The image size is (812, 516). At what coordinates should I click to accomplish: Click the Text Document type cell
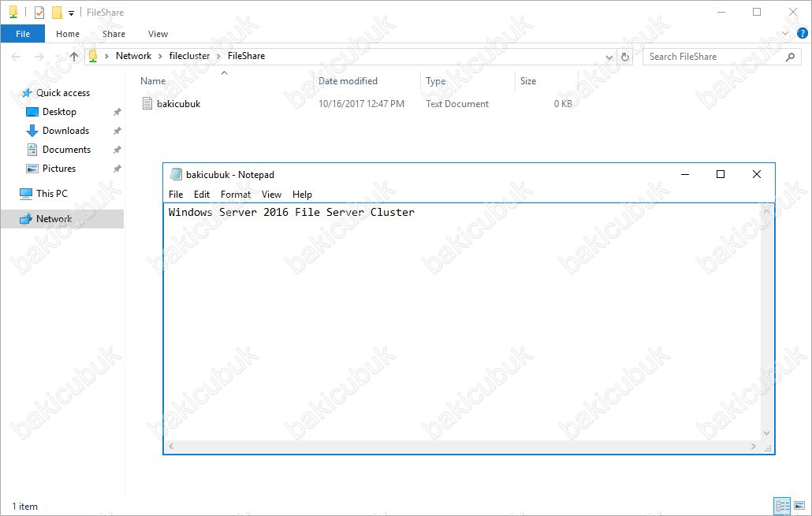pyautogui.click(x=457, y=103)
